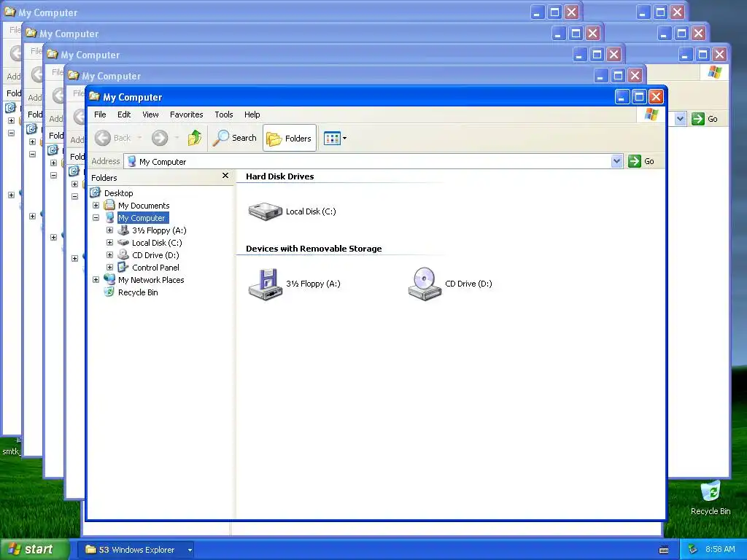Click the network tray icon beside the clock
747x560 pixels.
pos(693,549)
